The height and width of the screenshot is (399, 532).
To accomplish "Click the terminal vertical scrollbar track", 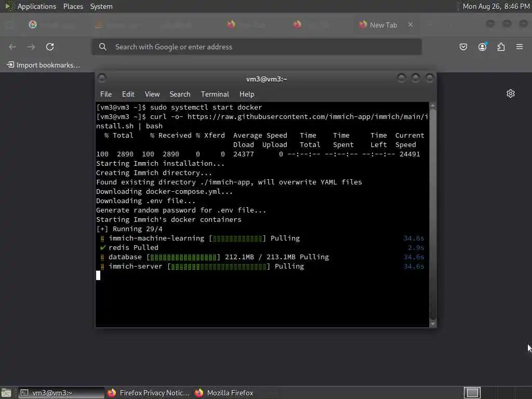I will 433,215.
